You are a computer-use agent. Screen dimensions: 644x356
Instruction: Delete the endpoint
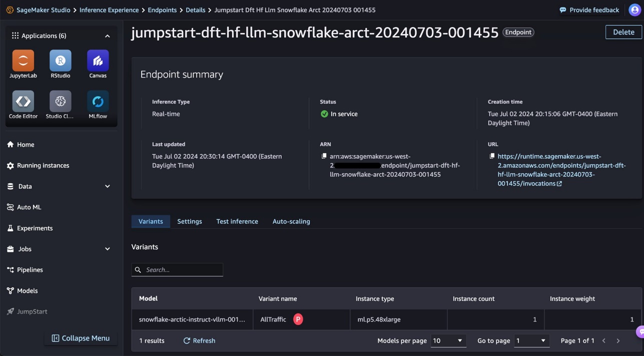coord(623,32)
